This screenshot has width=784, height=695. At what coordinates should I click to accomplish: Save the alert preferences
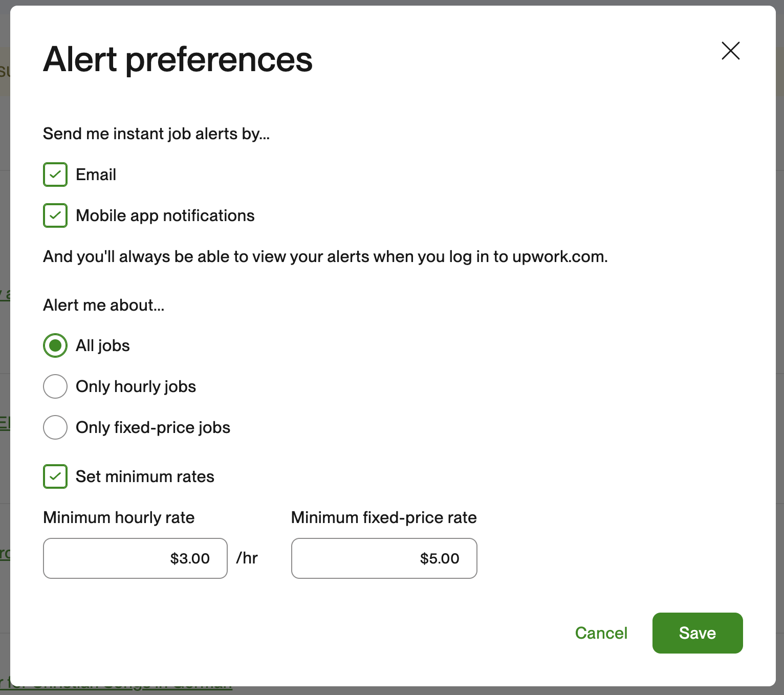pos(697,633)
